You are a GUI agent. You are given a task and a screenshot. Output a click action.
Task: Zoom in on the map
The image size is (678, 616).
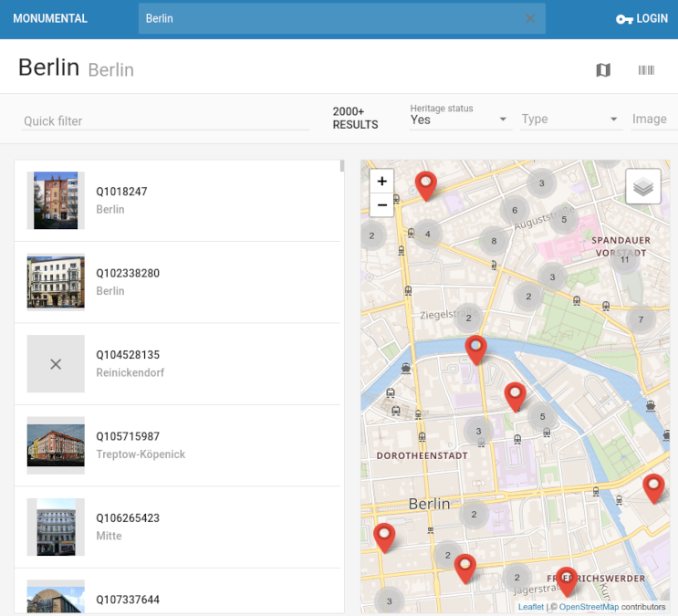[x=382, y=181]
